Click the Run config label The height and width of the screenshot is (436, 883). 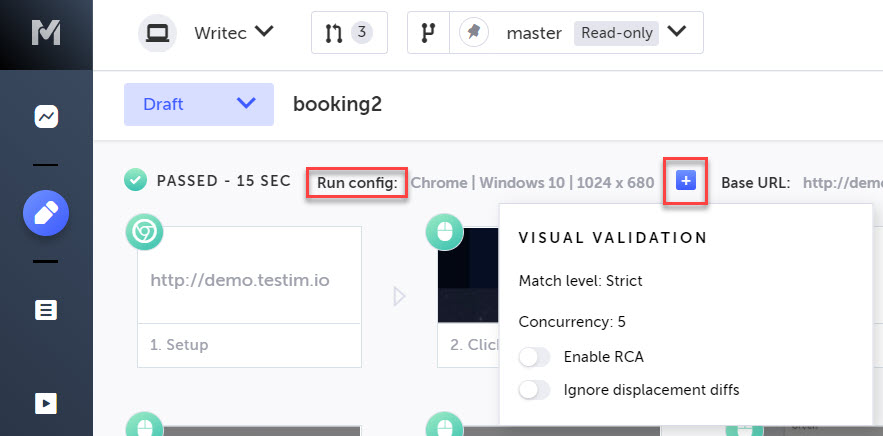coord(357,182)
